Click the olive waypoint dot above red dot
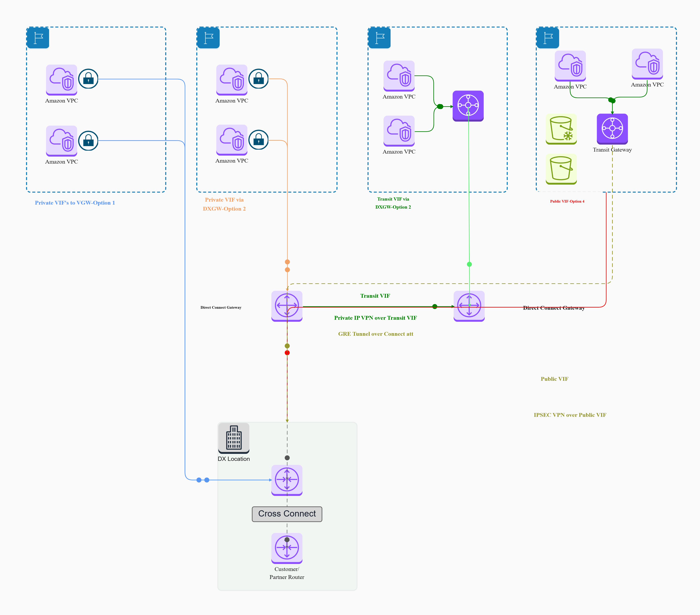Screen dimensions: 700x615 287,346
